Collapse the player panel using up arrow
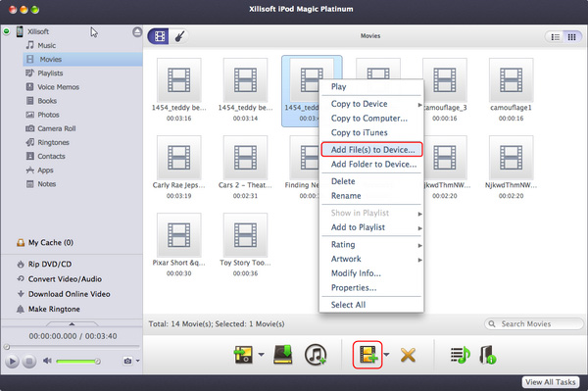The width and height of the screenshot is (588, 391). pyautogui.click(x=72, y=324)
